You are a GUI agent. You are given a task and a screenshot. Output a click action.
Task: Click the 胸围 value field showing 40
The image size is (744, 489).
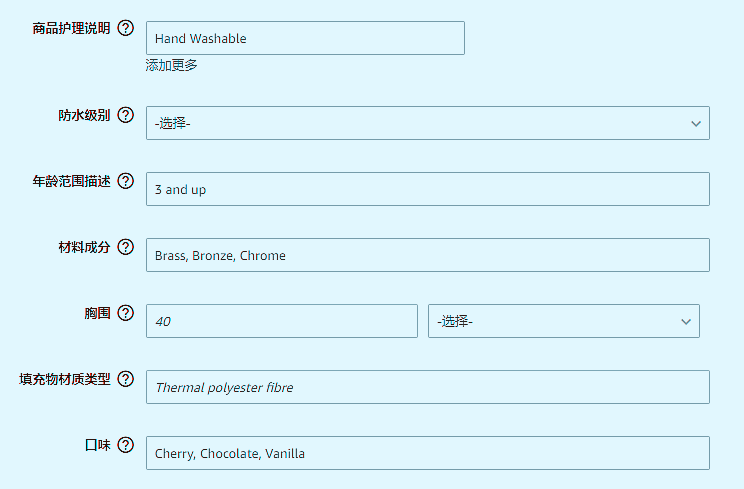pos(281,321)
